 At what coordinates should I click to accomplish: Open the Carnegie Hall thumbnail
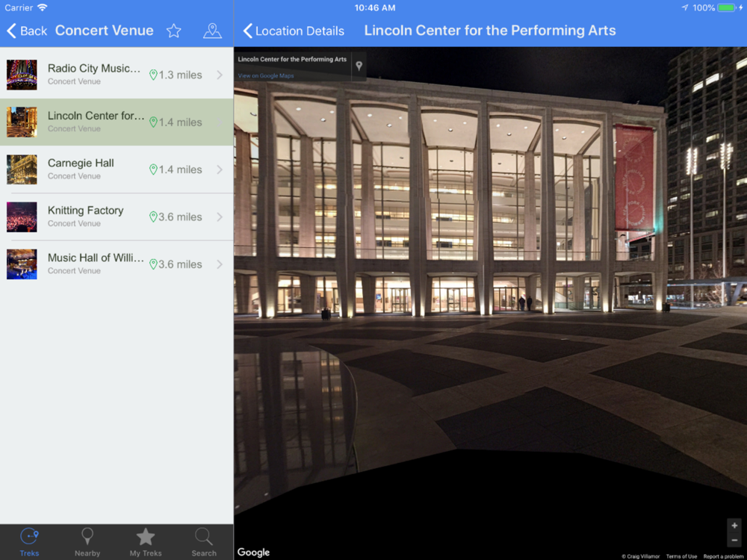pos(22,169)
